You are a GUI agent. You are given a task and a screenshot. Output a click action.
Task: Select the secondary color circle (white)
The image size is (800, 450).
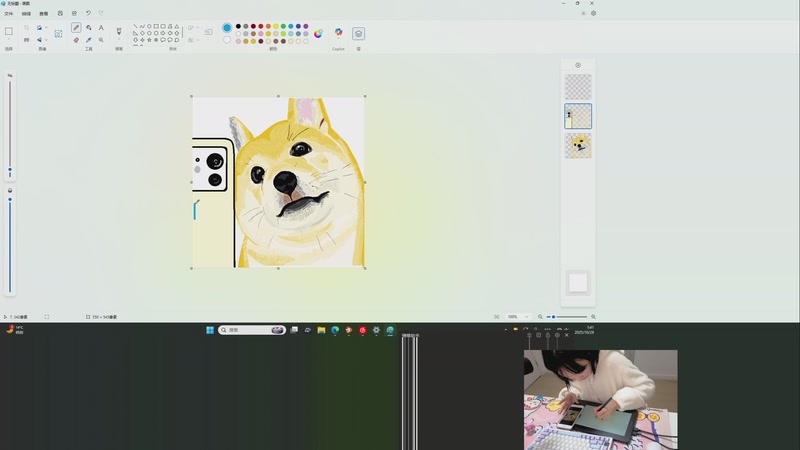coord(227,40)
